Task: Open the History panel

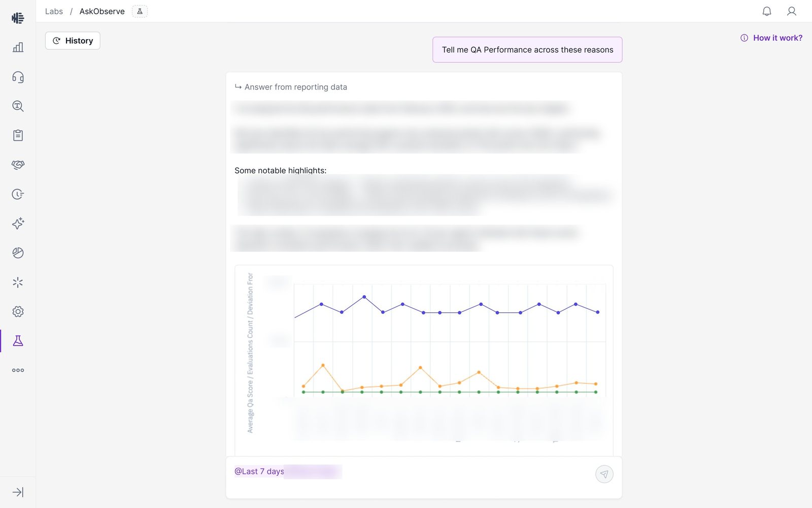Action: 73,41
